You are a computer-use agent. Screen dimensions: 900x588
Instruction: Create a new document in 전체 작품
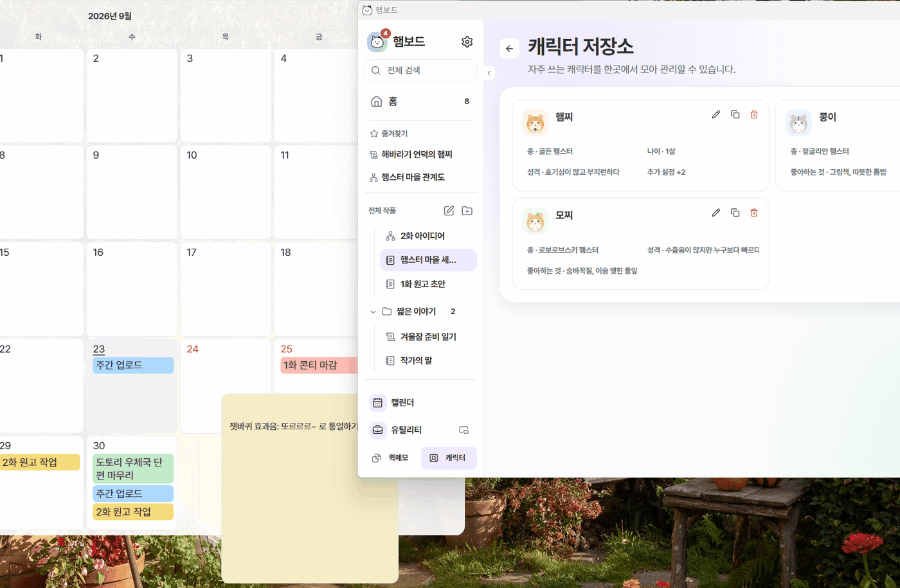[x=449, y=211]
